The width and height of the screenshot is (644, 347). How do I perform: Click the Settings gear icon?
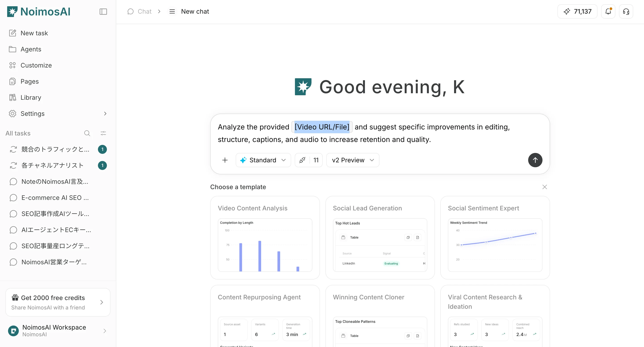point(13,114)
